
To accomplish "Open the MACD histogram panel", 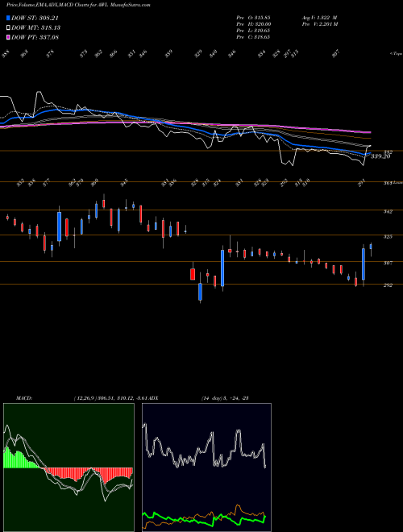I will click(x=69, y=468).
